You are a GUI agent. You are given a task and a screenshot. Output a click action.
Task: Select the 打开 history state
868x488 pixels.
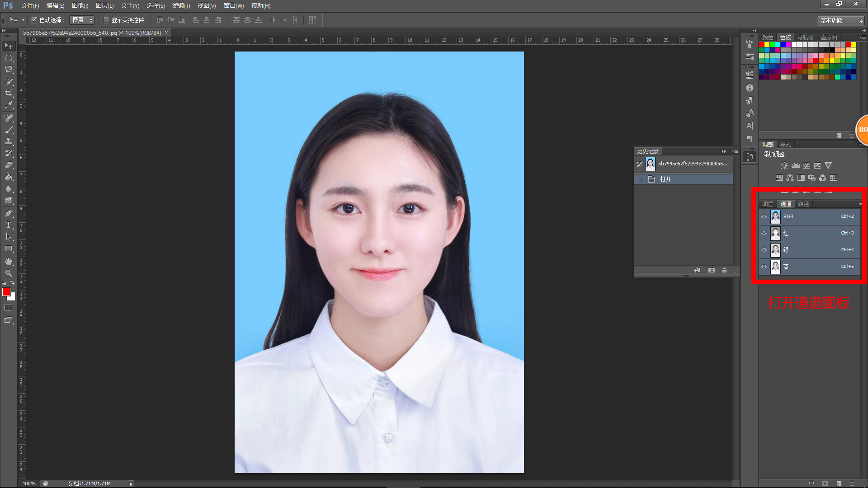click(x=667, y=179)
